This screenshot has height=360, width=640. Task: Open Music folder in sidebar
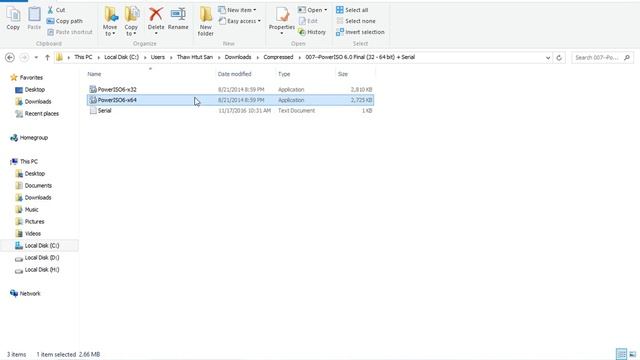[27, 209]
